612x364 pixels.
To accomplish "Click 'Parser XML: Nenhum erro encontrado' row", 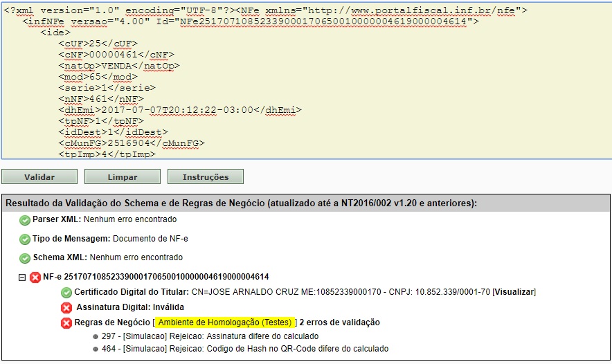I will pyautogui.click(x=105, y=219).
